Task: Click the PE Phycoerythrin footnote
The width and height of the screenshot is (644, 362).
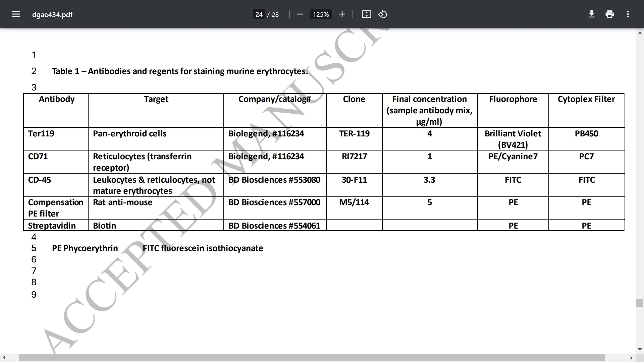Action: (85, 248)
